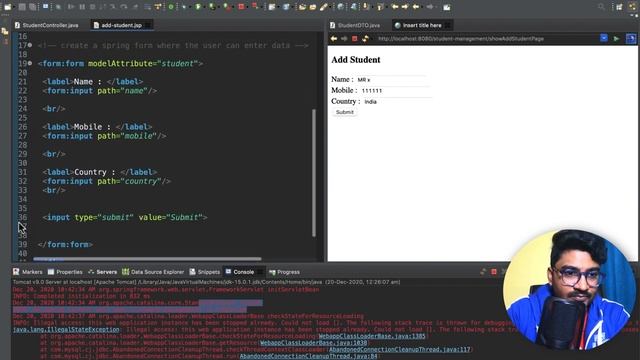The height and width of the screenshot is (360, 640).
Task: Click the debug Suspend (pause) toolbar icon
Action: pos(82,7)
